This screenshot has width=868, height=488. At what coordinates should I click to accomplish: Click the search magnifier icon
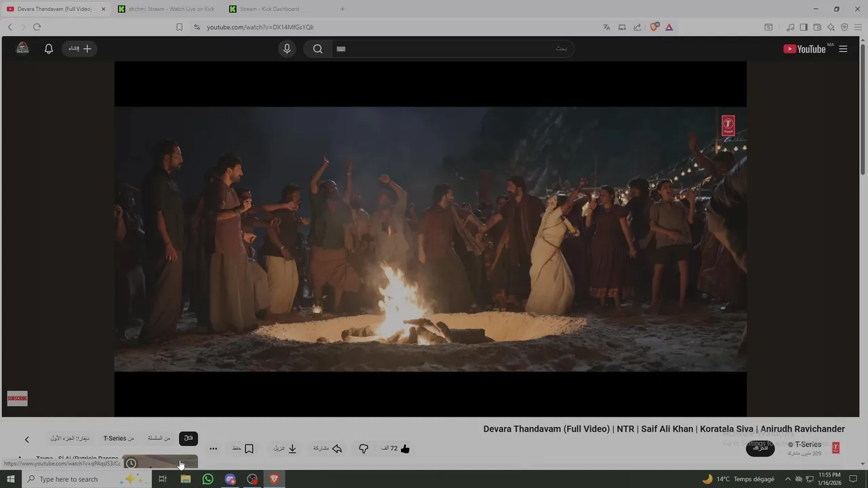coord(317,49)
